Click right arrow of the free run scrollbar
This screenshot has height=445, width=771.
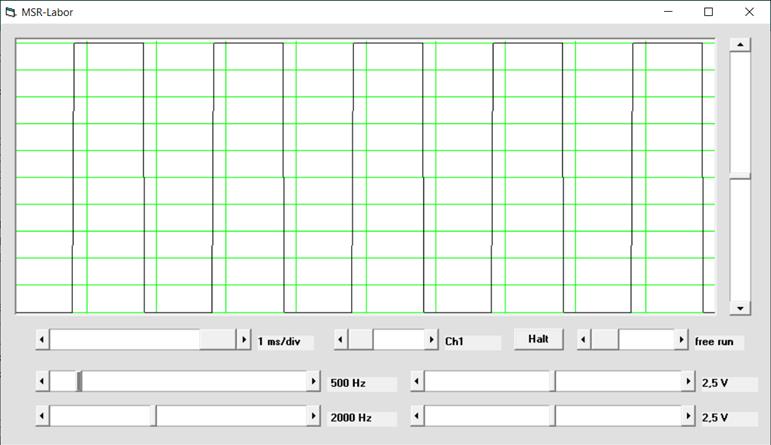coord(680,340)
